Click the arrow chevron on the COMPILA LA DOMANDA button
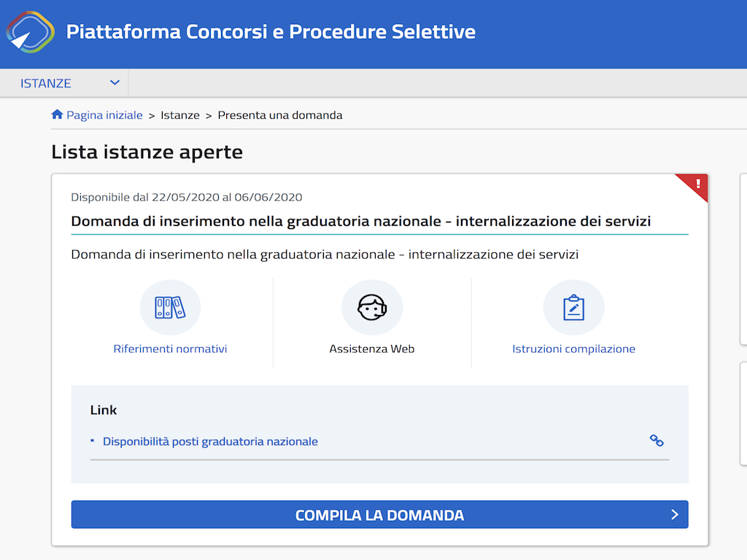Viewport: 747px width, 560px height. pyautogui.click(x=675, y=515)
